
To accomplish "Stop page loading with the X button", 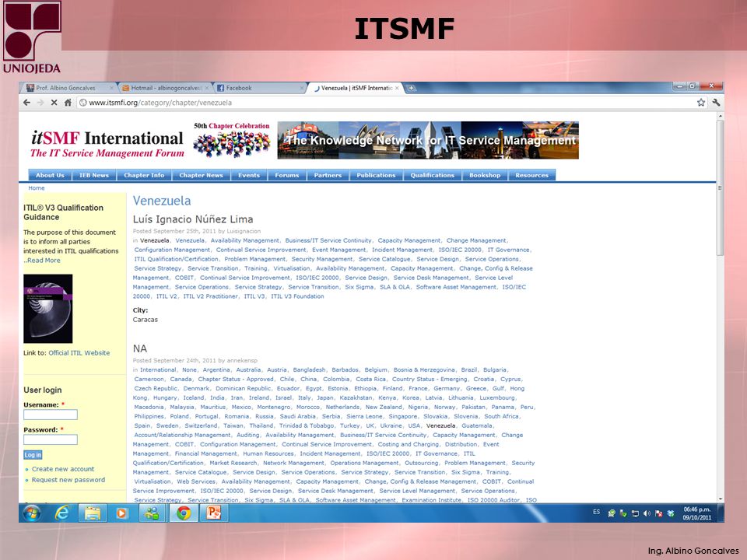I will pos(54,103).
